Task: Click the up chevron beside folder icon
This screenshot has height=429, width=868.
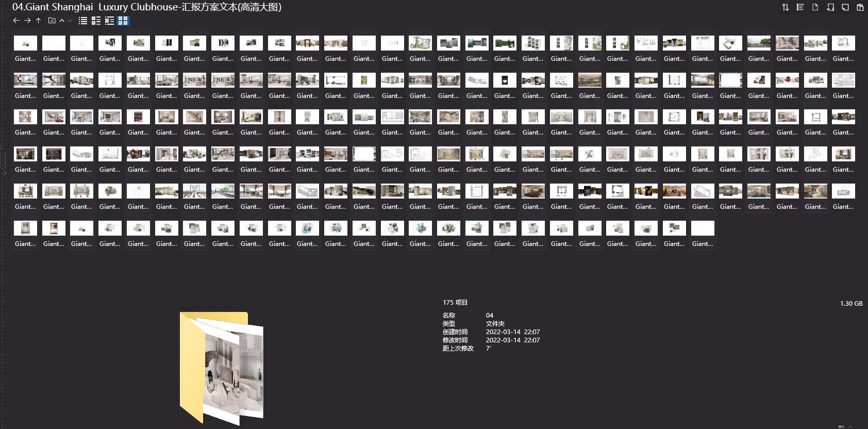Action: click(x=62, y=21)
